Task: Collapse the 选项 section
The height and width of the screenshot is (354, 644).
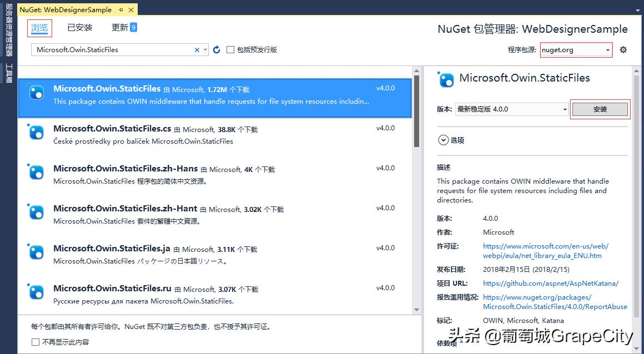Action: coord(442,140)
